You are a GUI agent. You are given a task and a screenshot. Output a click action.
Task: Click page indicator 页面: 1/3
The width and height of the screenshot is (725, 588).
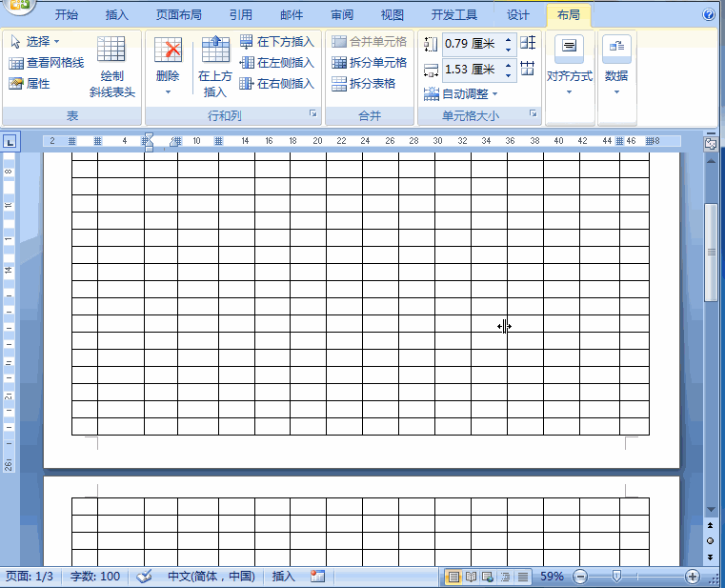coord(30,577)
